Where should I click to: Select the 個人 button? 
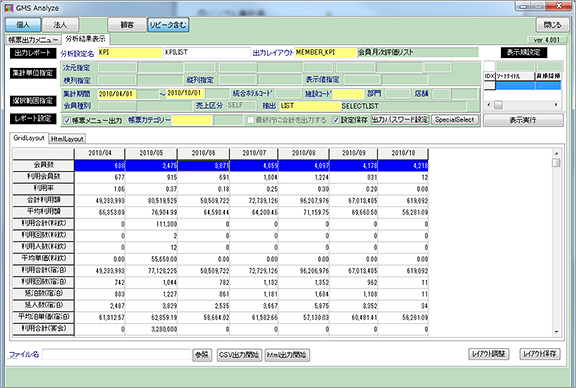tap(23, 25)
